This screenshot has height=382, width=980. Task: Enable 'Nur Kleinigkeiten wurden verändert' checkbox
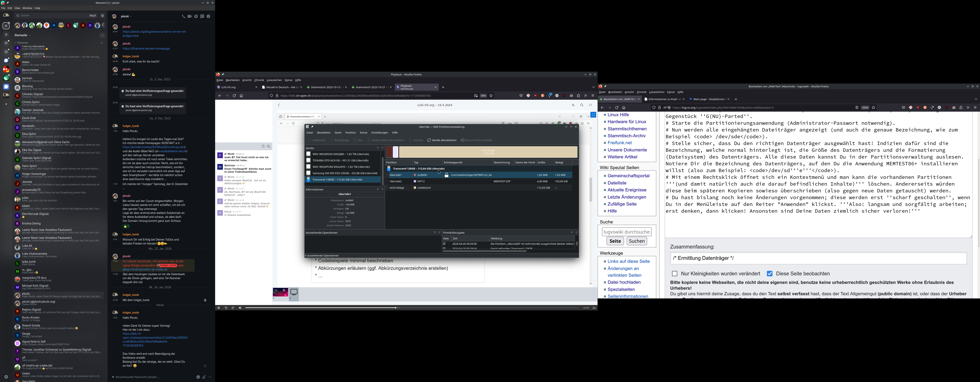[x=674, y=274]
